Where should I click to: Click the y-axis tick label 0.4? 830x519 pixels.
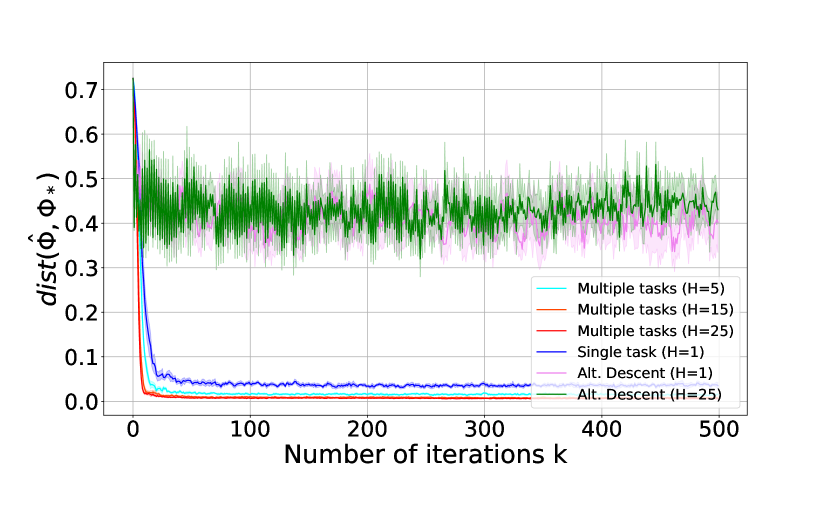82,224
